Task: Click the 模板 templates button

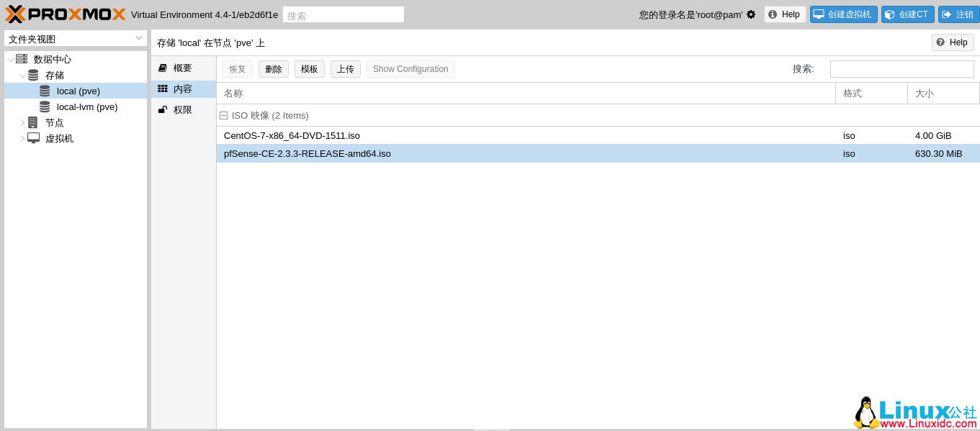Action: click(310, 69)
